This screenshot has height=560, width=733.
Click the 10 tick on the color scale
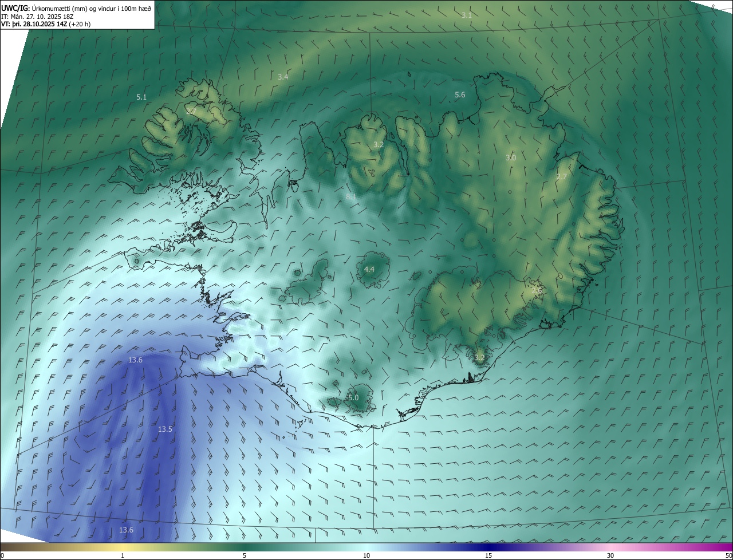click(x=366, y=555)
